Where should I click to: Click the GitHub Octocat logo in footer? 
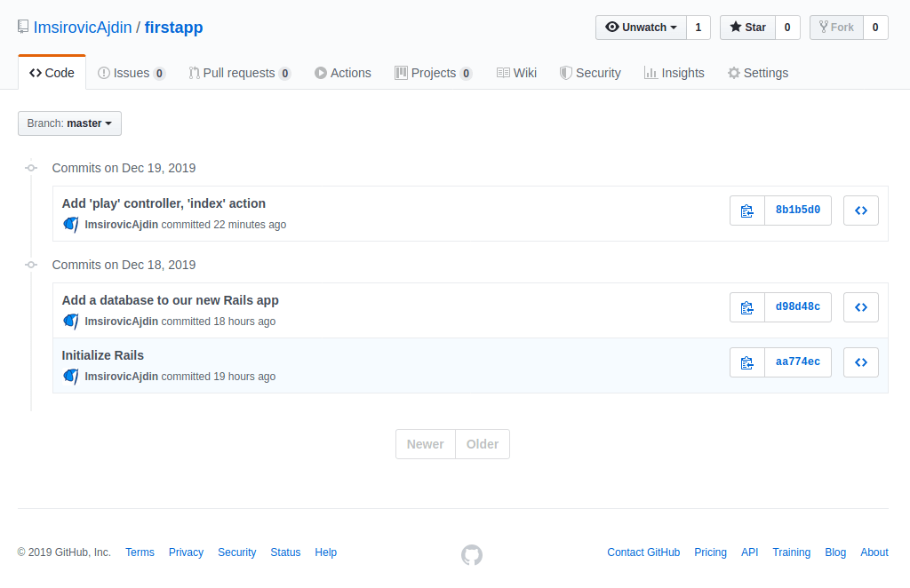pos(472,554)
